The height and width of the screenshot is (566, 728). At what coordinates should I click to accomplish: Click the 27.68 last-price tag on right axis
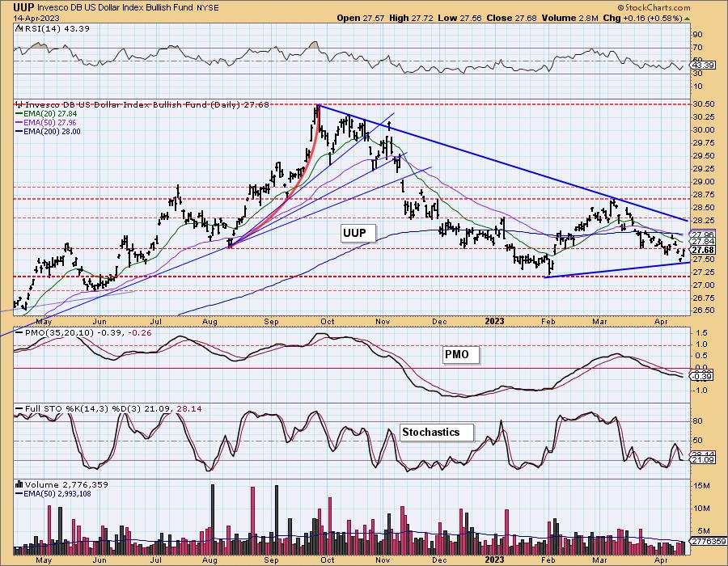tap(703, 250)
